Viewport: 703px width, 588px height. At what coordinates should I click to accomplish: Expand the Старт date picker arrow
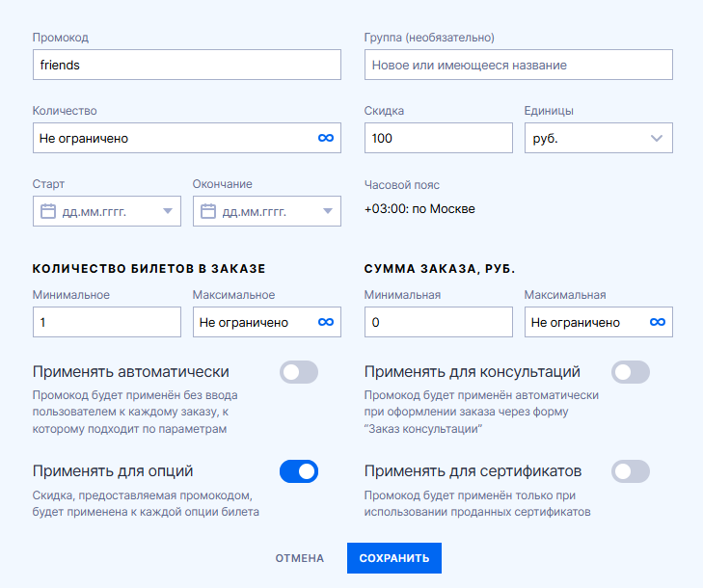pos(168,211)
